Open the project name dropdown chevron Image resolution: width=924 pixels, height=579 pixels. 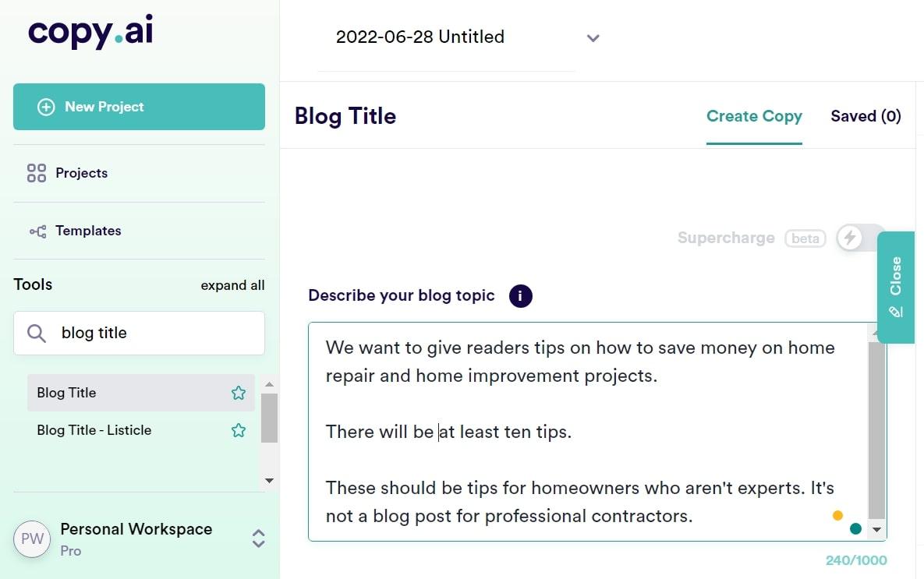(x=593, y=37)
